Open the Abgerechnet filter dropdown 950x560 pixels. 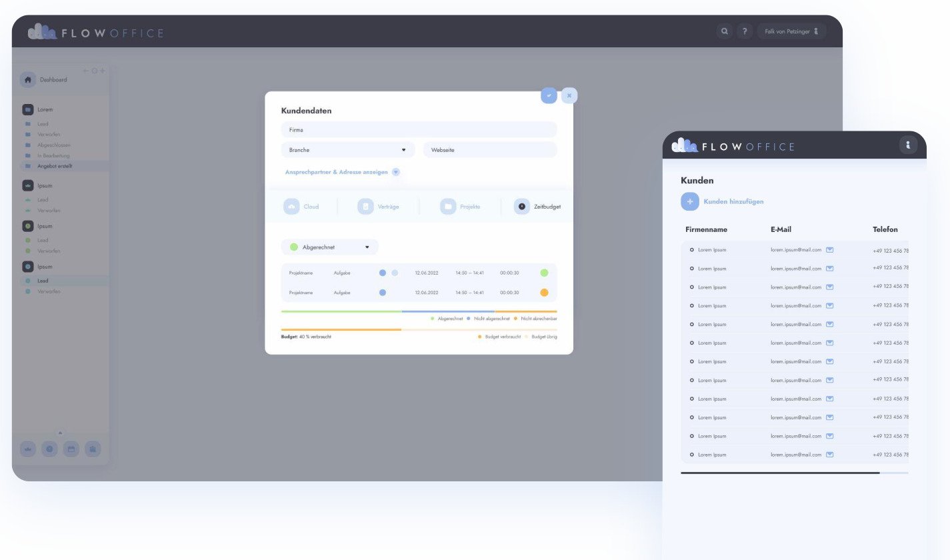click(330, 247)
